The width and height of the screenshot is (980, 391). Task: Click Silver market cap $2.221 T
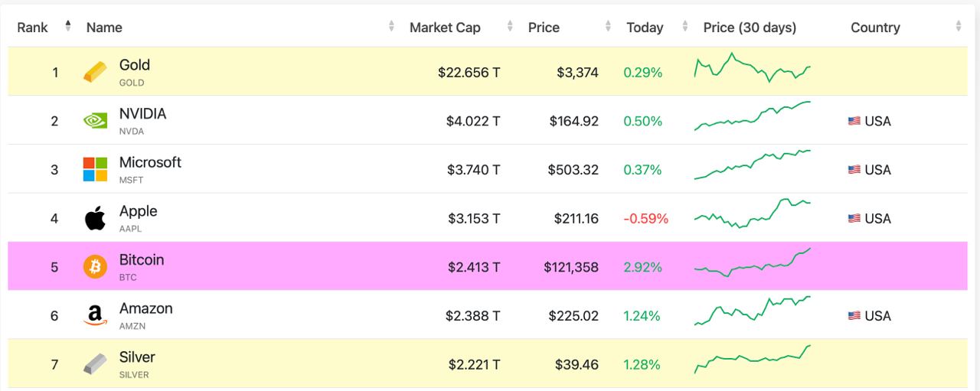coord(474,364)
